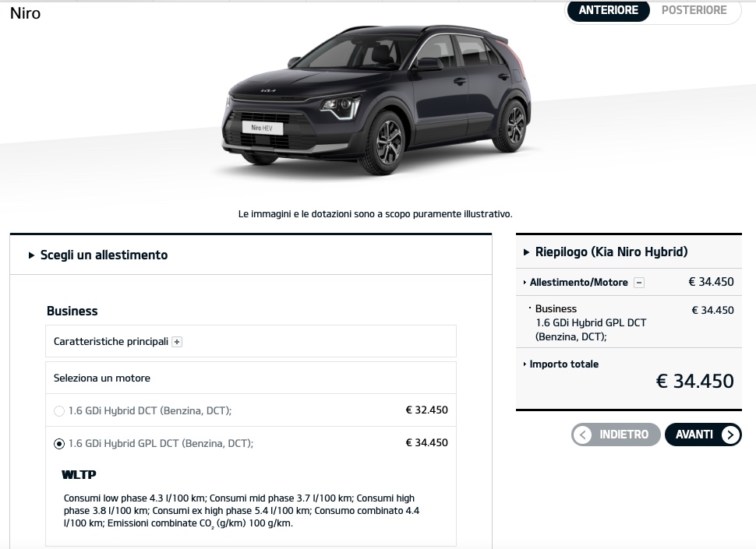The width and height of the screenshot is (756, 549).
Task: Toggle the Scegli un allestimento panel header
Action: [x=251, y=255]
